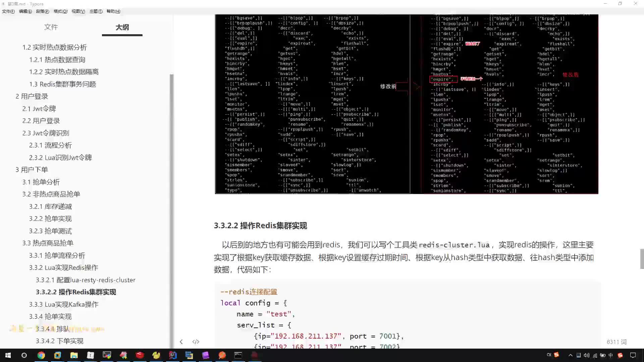This screenshot has width=644, height=362.
Task: Jump to outline item 3.3.2 Lua实现Redis操作
Action: click(x=63, y=267)
